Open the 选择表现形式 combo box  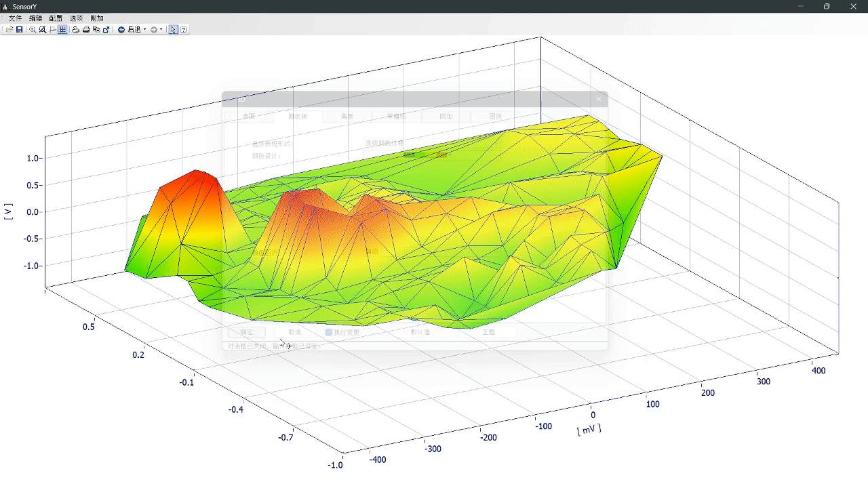[x=431, y=143]
